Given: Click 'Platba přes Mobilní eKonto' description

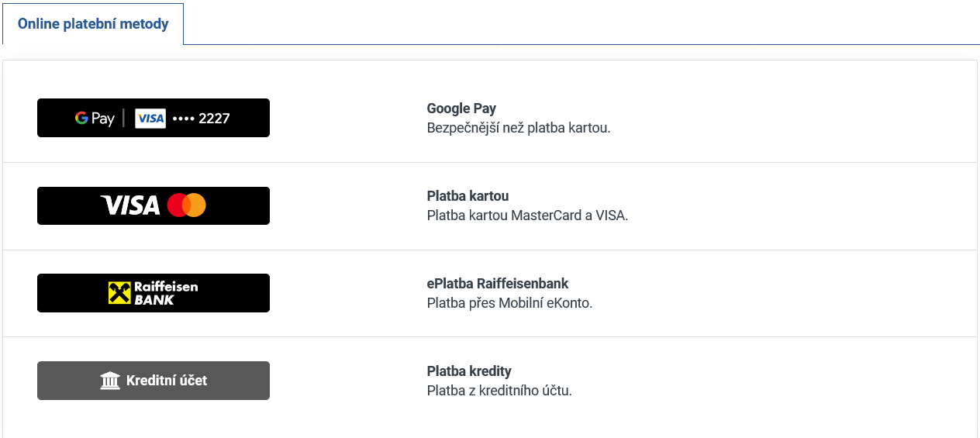Looking at the screenshot, I should [509, 303].
